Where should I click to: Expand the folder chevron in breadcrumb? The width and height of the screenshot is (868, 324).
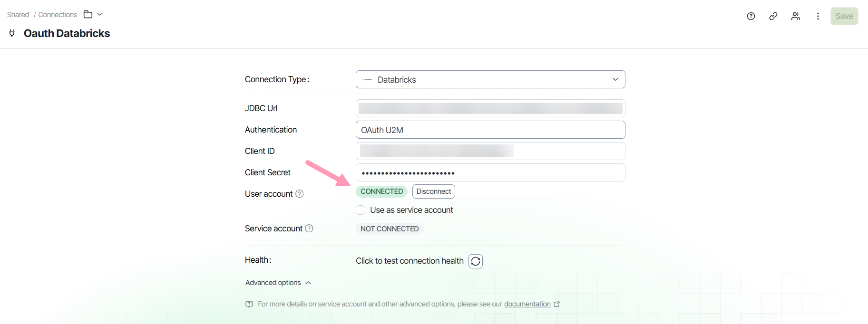tap(100, 14)
